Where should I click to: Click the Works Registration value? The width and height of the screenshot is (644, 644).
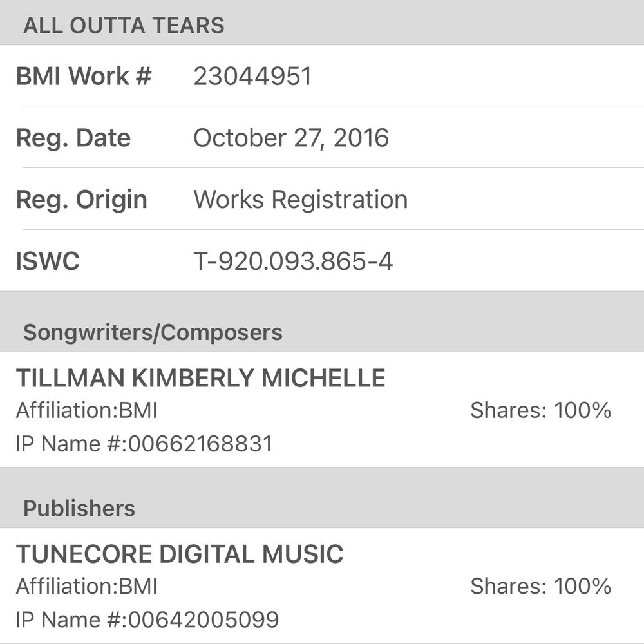point(301,200)
